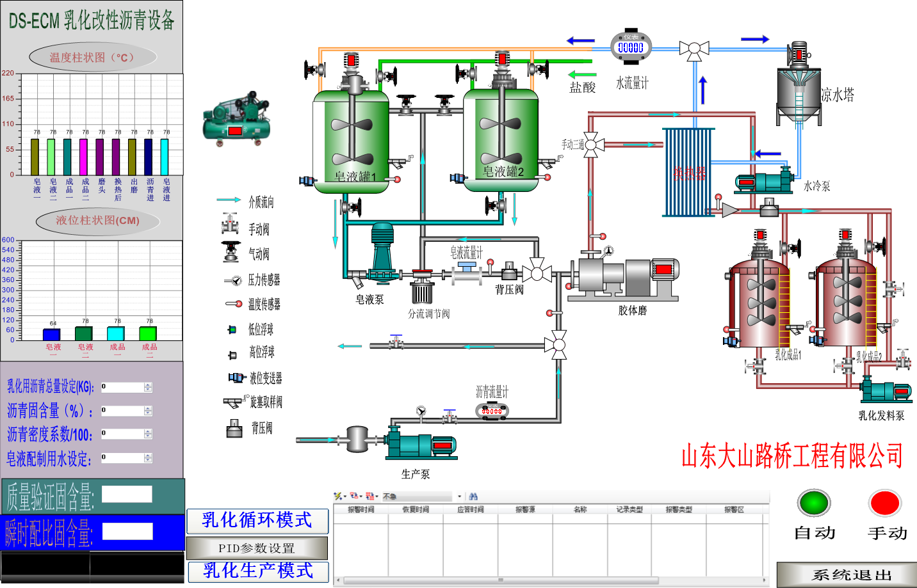
Task: Click the mixer motor atop soap tank 2
Action: pyautogui.click(x=503, y=59)
